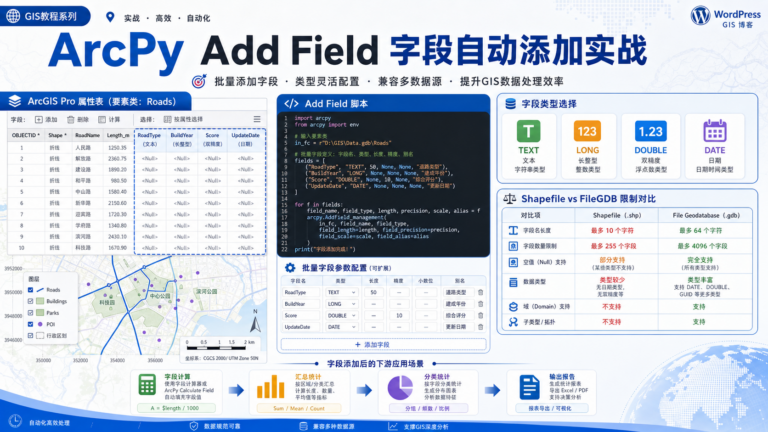Screen dimensions: 768x432
Task: Open the DATE type dropdown for UpdateDate
Action: pyautogui.click(x=341, y=327)
